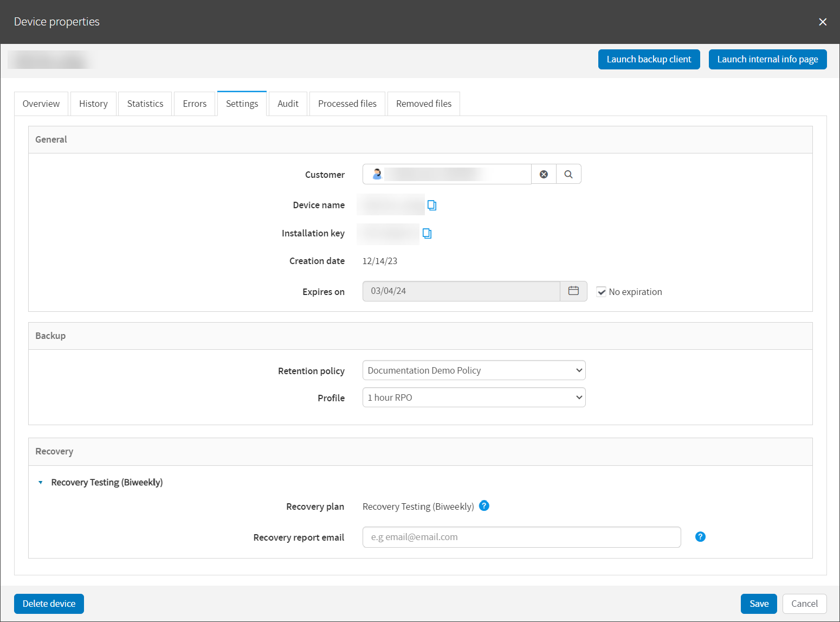Clear the selected customer field
The image size is (840, 622).
pyautogui.click(x=544, y=174)
